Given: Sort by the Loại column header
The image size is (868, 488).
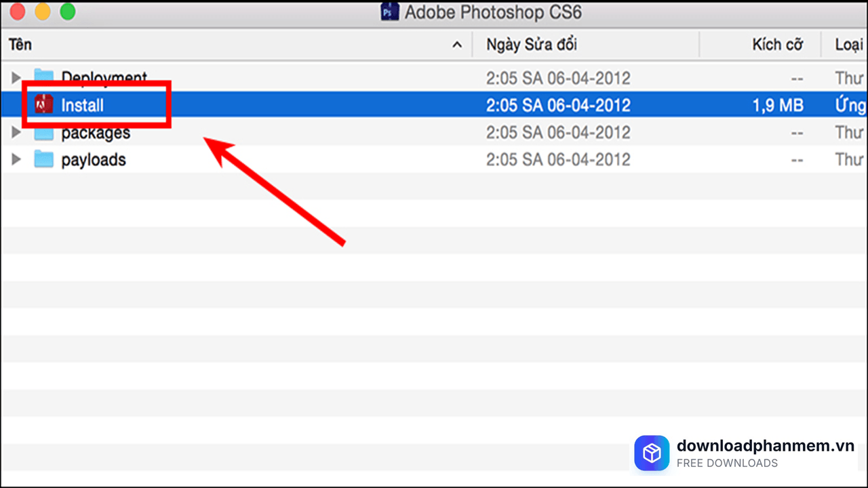Looking at the screenshot, I should [848, 45].
